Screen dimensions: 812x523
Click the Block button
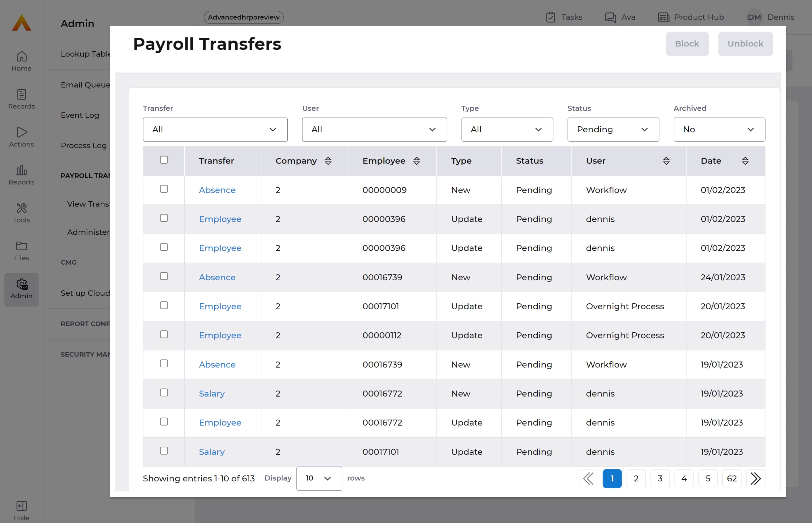(x=687, y=44)
